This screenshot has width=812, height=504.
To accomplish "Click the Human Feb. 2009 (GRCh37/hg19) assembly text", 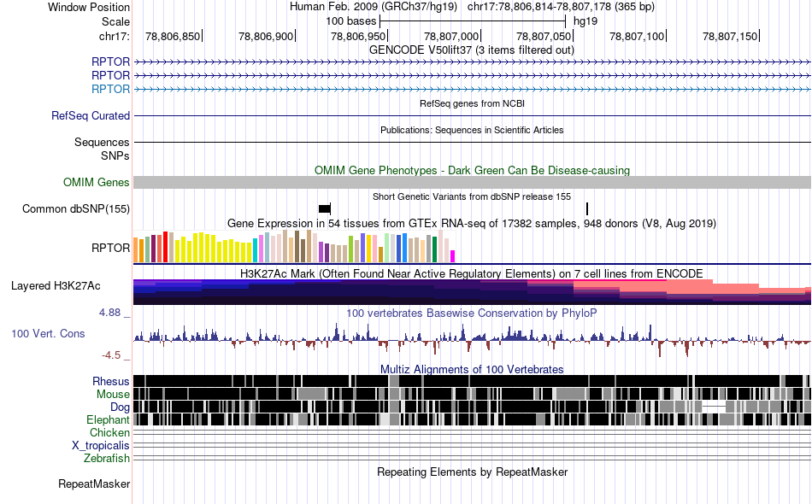I will [374, 7].
